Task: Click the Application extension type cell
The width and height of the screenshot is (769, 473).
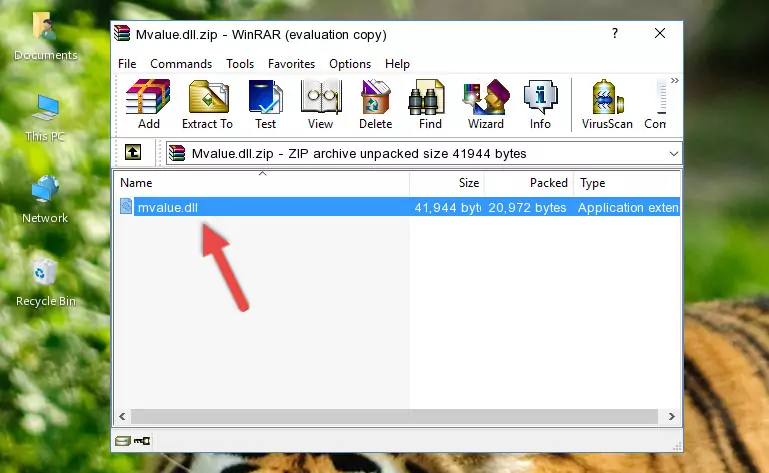Action: (628, 208)
